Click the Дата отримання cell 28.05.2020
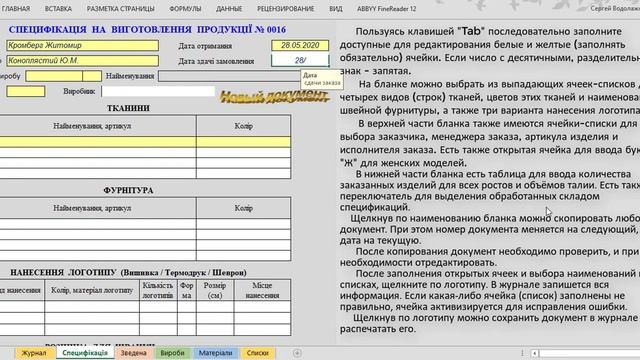The width and height of the screenshot is (640, 360). click(300, 45)
